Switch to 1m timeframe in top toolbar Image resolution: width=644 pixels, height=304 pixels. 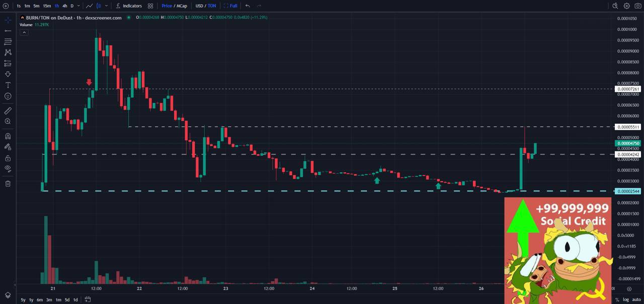(x=27, y=6)
